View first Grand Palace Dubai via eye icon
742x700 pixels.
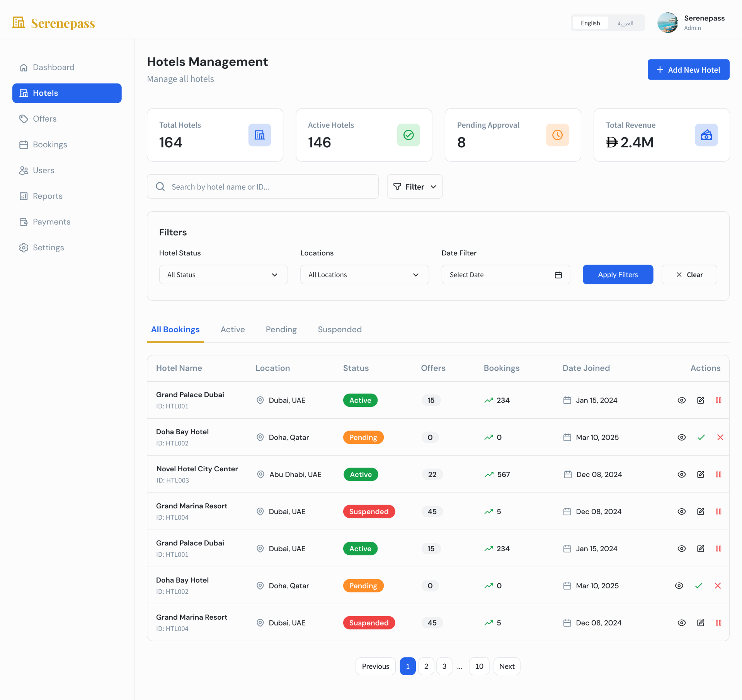pos(682,400)
